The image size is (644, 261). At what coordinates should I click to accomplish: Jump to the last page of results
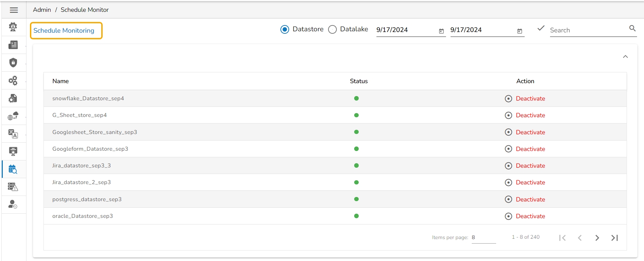[614, 238]
